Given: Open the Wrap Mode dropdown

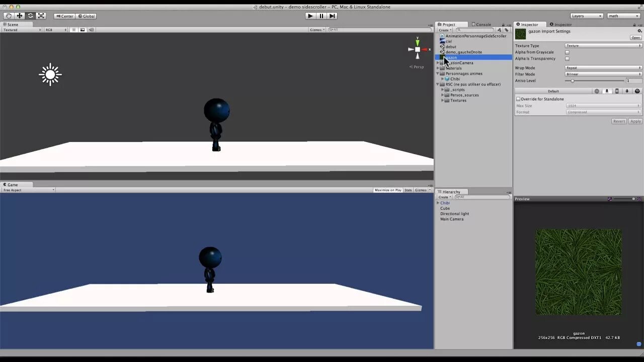Looking at the screenshot, I should [x=603, y=68].
